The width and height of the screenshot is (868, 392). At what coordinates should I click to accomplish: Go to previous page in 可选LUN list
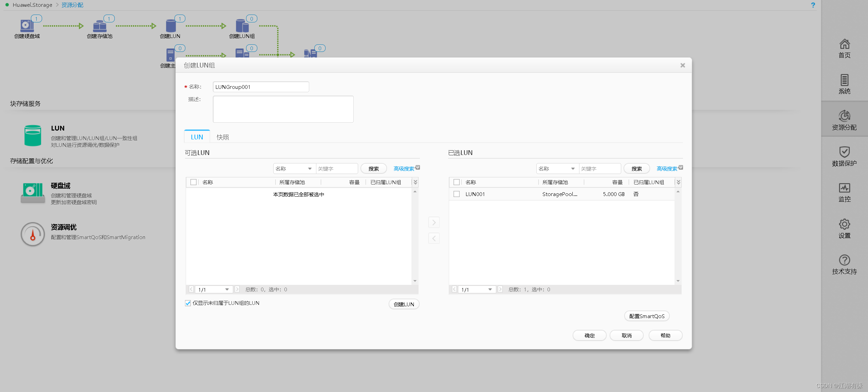point(191,289)
